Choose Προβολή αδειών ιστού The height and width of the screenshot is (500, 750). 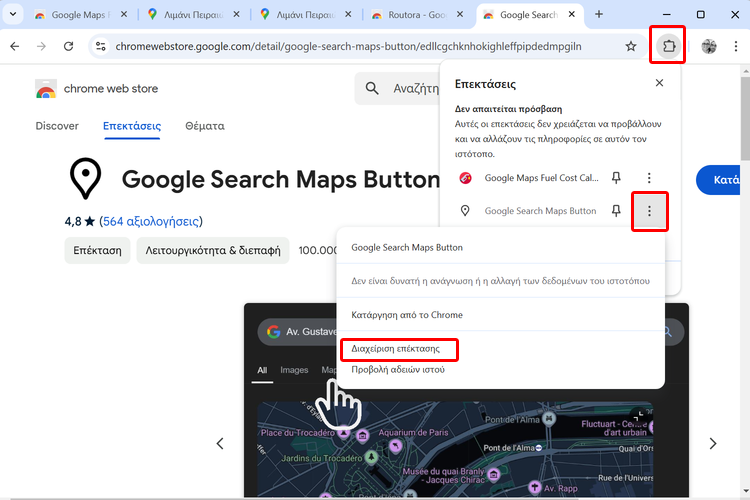point(398,369)
